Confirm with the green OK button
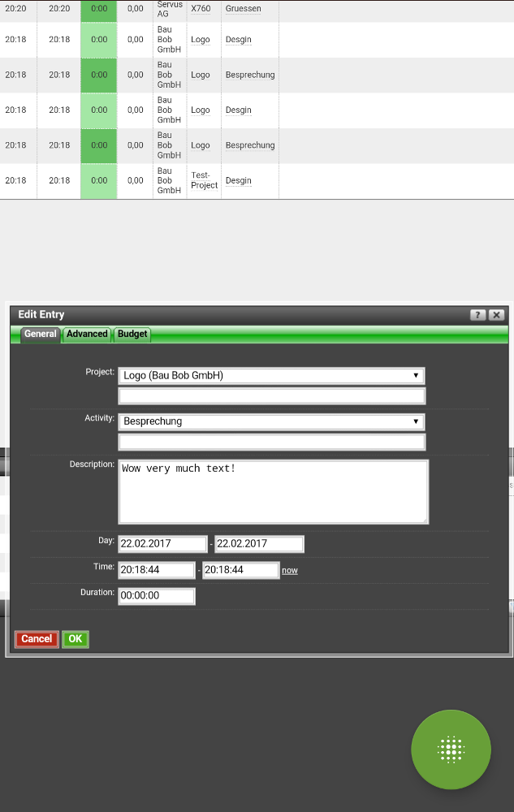The width and height of the screenshot is (514, 812). (x=76, y=639)
